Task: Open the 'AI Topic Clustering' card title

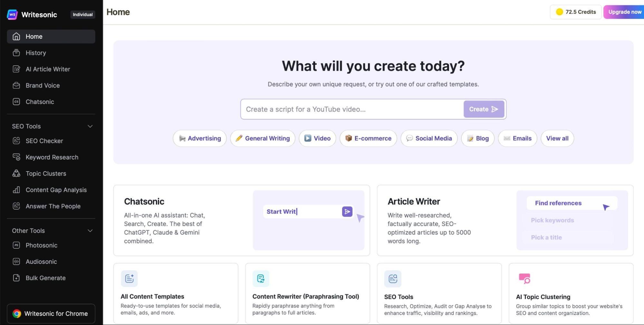Action: [x=543, y=297]
